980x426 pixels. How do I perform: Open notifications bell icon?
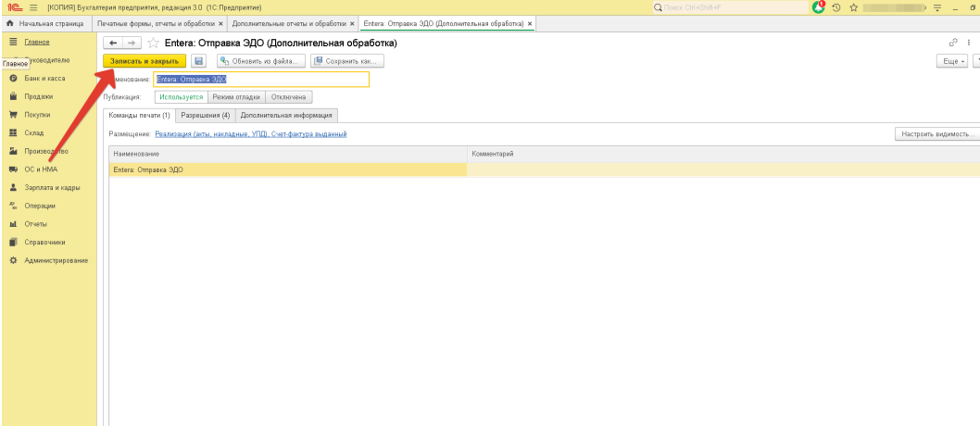point(819,7)
